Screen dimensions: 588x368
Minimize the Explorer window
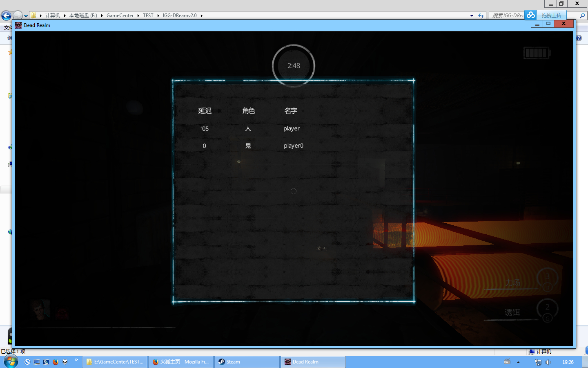pyautogui.click(x=550, y=4)
